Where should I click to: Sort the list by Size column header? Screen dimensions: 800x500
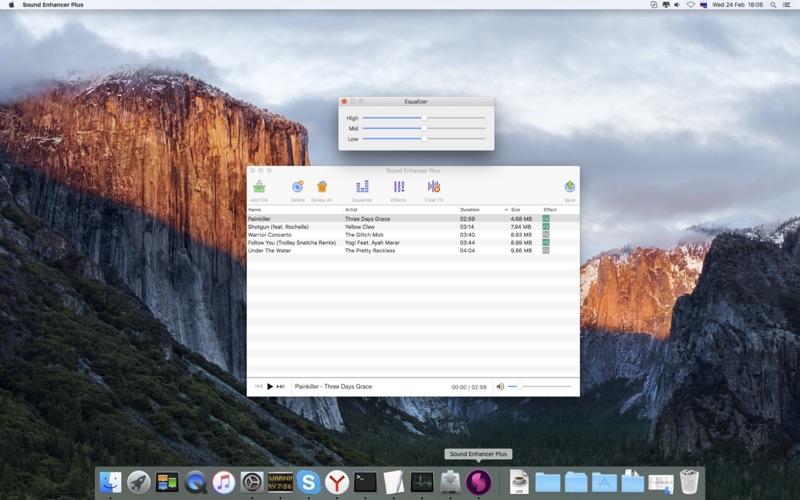click(516, 210)
